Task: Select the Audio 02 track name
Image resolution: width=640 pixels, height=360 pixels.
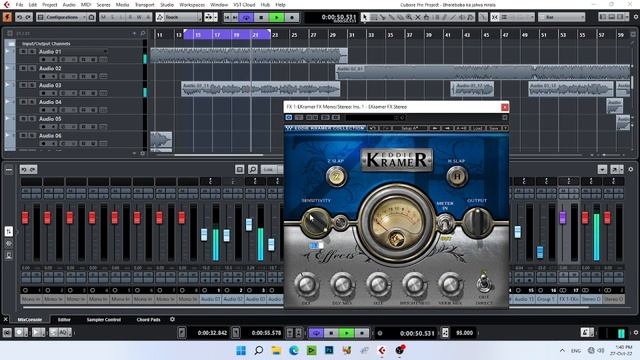Action: [50, 69]
